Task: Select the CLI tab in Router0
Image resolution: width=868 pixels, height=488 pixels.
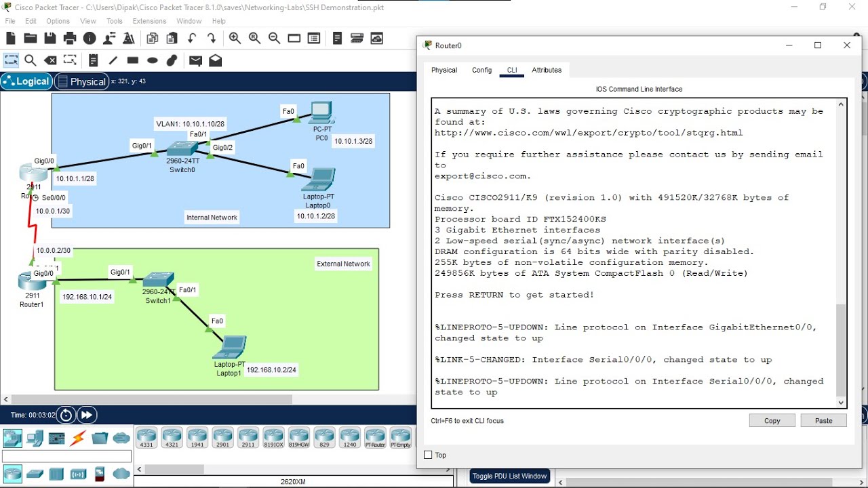Action: (512, 70)
